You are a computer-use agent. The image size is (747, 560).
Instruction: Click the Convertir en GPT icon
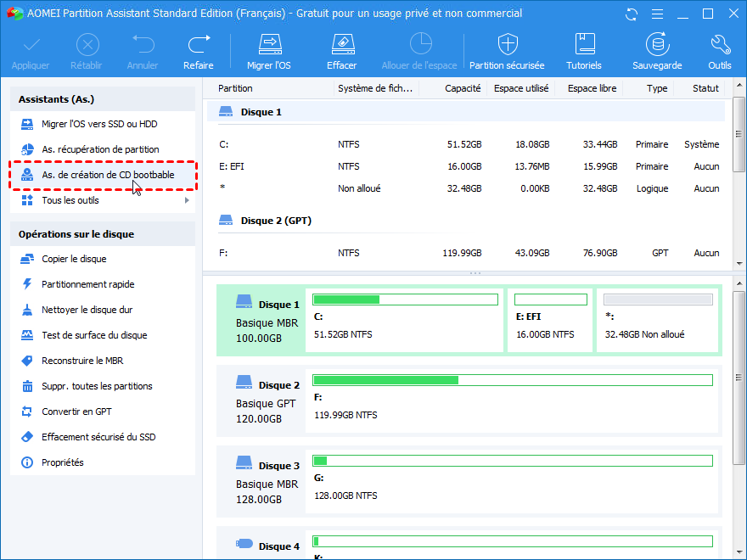[27, 412]
